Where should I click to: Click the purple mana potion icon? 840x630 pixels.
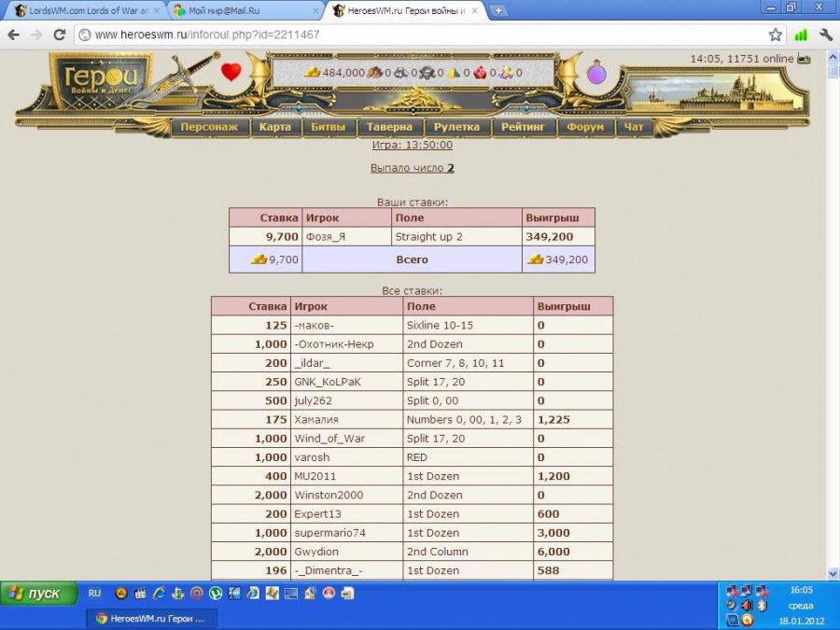click(595, 72)
